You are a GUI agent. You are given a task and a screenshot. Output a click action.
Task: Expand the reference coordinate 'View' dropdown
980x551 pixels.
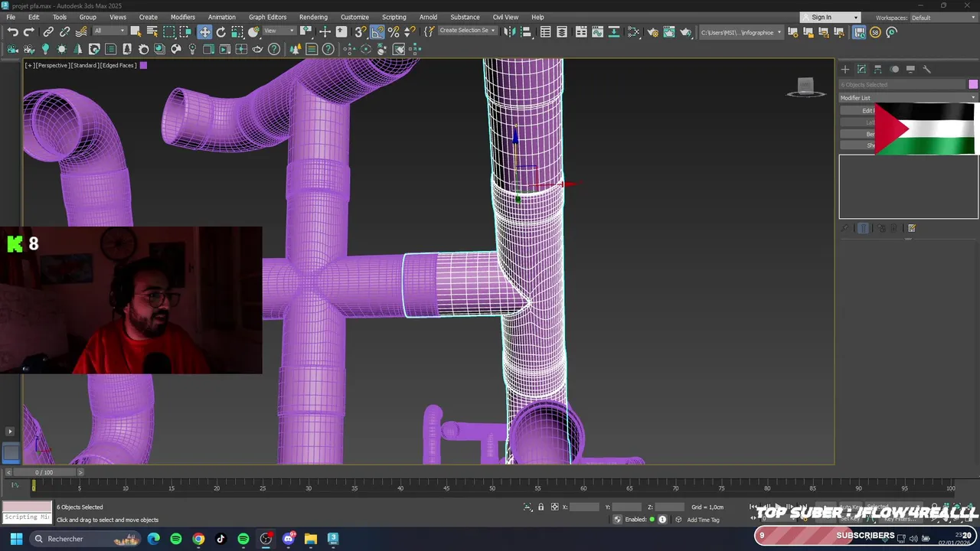pos(279,31)
